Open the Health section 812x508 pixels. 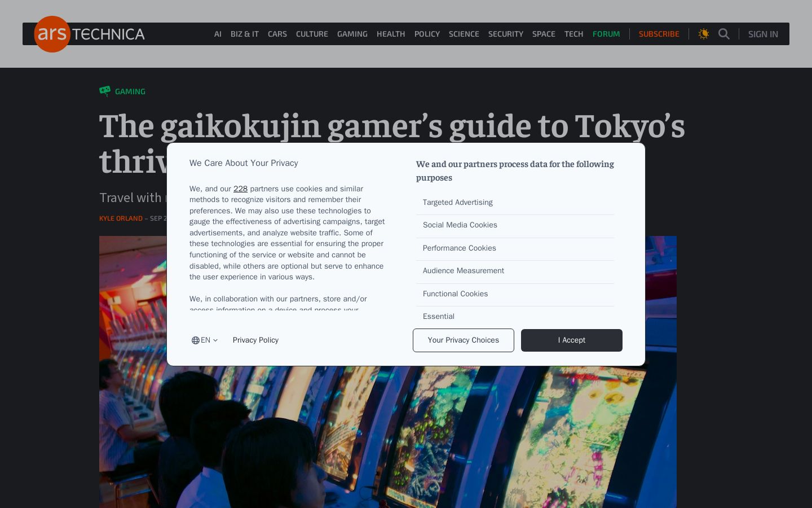point(391,34)
